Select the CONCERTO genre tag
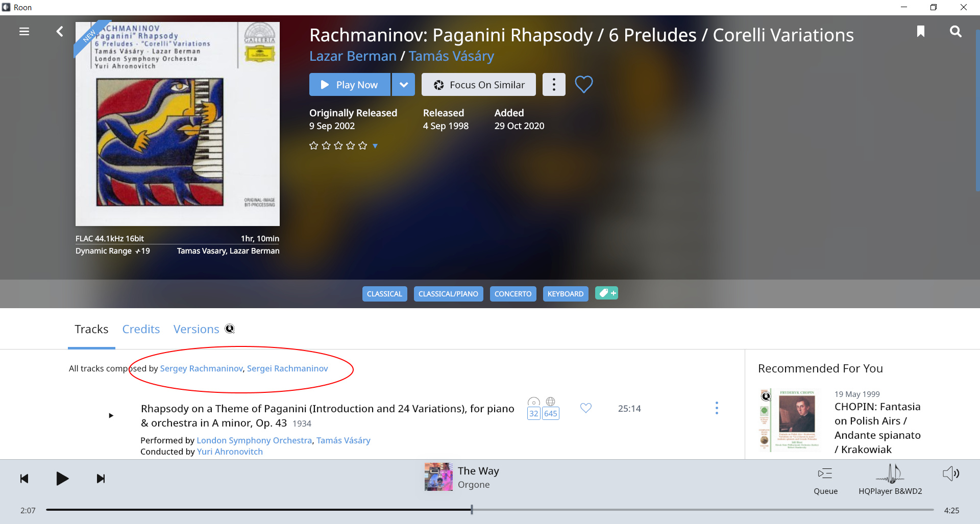This screenshot has height=524, width=980. [x=513, y=294]
